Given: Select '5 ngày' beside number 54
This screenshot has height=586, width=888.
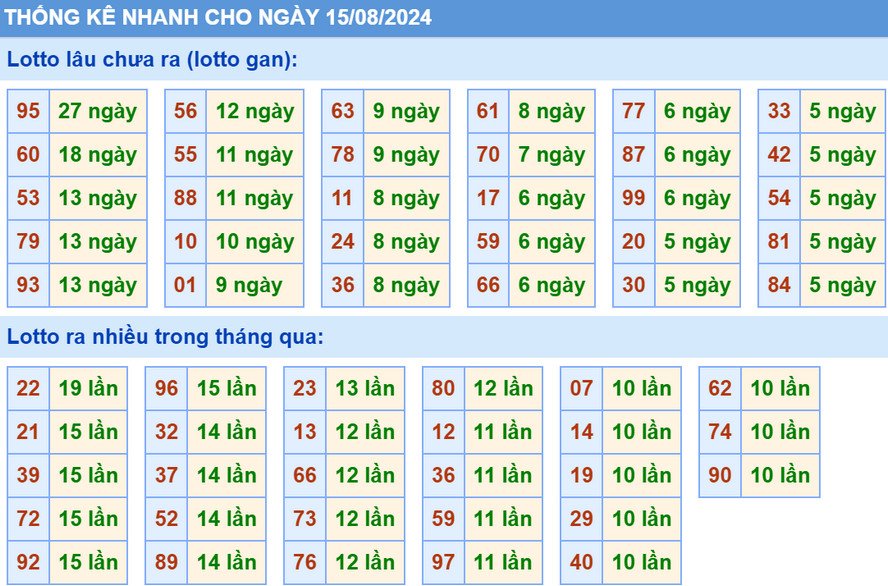Looking at the screenshot, I should pos(843,198).
